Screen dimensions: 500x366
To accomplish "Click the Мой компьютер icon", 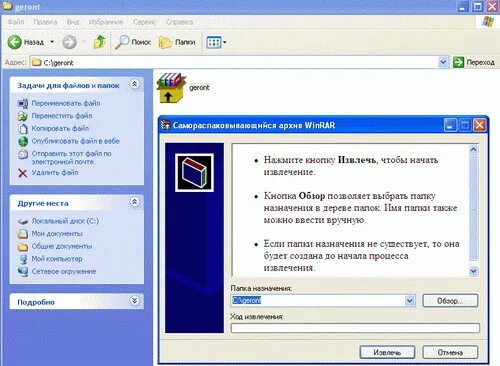I will (x=23, y=259).
